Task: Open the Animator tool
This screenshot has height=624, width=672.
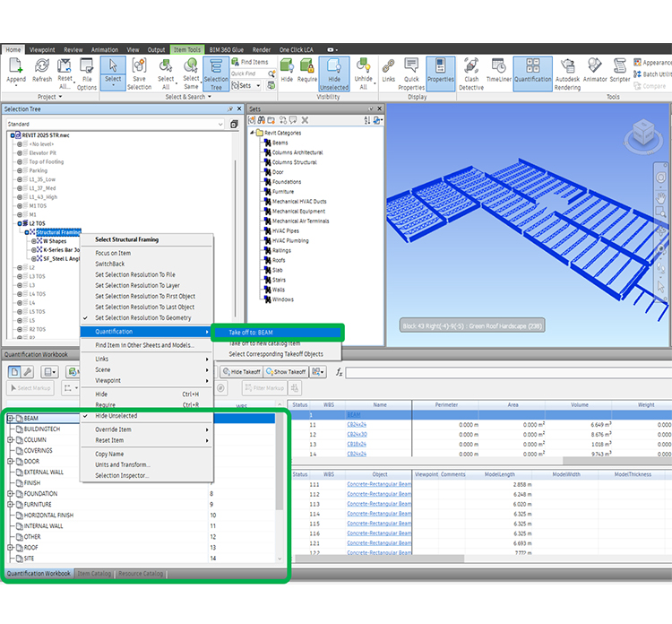Action: click(595, 71)
